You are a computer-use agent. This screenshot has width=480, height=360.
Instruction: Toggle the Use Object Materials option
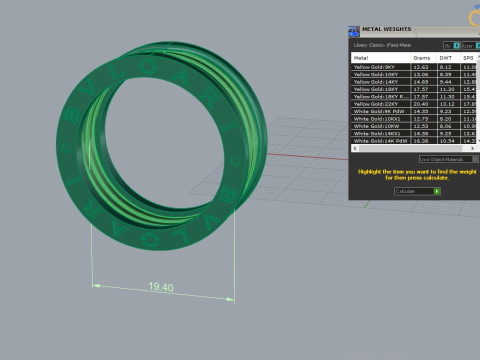coord(449,159)
